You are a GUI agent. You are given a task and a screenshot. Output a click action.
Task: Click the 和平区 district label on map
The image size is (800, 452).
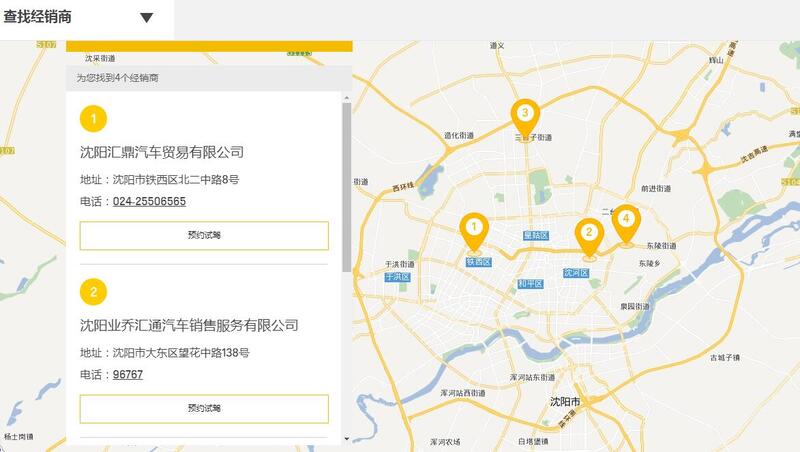pyautogui.click(x=530, y=284)
